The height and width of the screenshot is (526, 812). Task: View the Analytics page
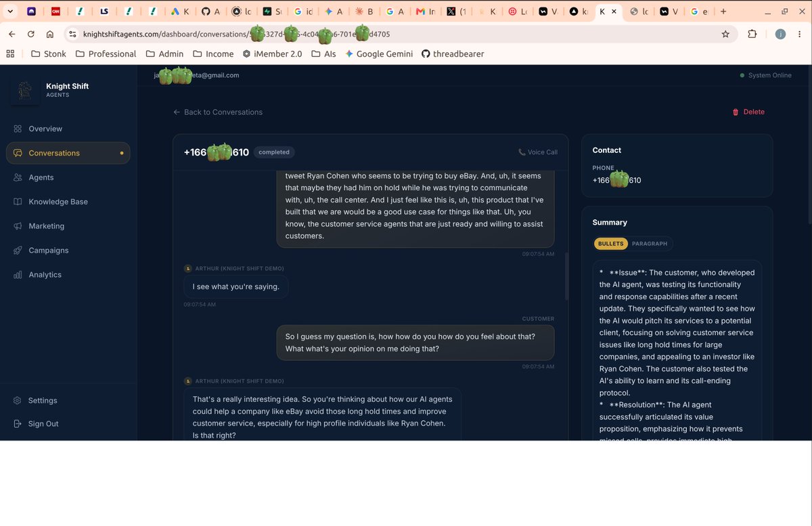point(68,275)
